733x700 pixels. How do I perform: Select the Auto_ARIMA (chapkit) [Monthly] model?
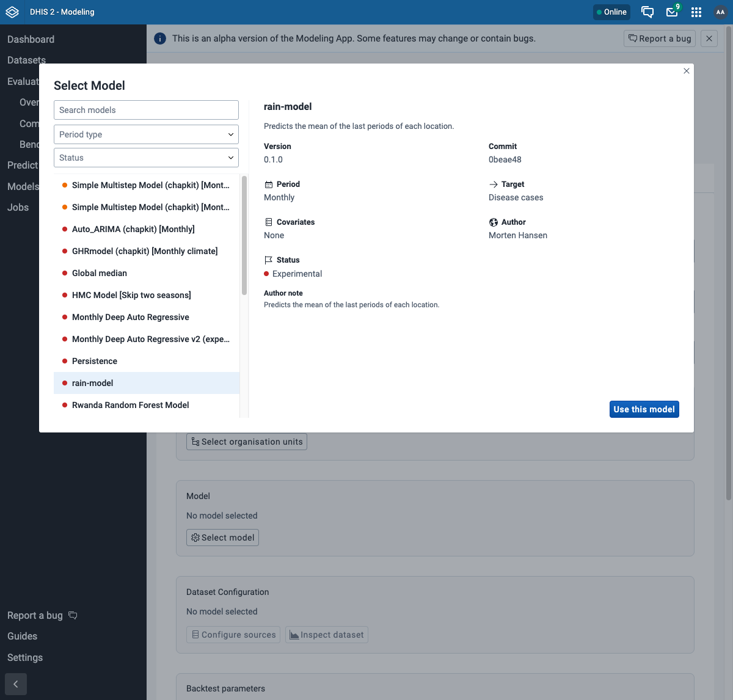[x=147, y=229]
